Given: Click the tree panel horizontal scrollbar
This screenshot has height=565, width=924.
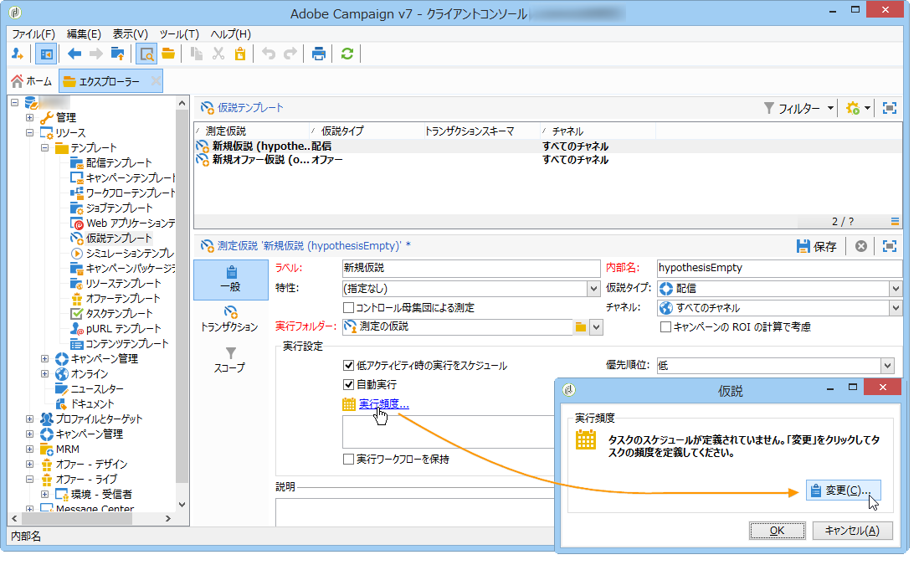Looking at the screenshot, I should [x=77, y=518].
